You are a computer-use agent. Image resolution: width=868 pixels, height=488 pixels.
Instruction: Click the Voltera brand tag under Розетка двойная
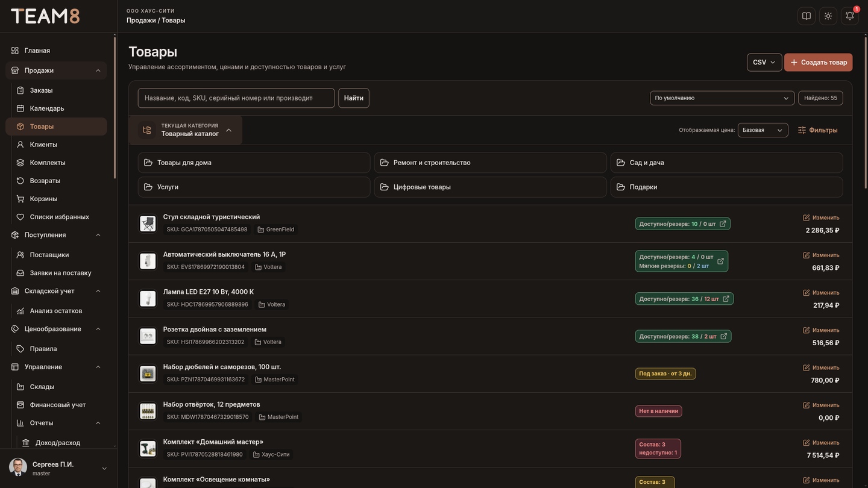(268, 342)
